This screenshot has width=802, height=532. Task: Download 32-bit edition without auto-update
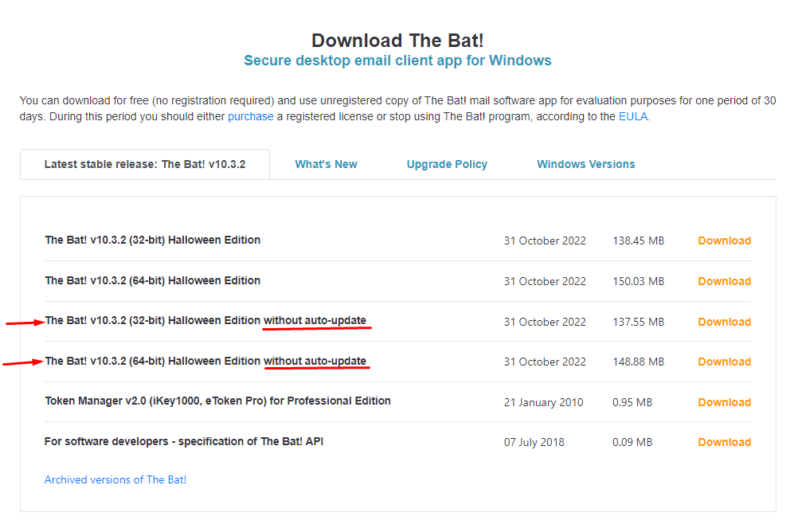point(724,322)
